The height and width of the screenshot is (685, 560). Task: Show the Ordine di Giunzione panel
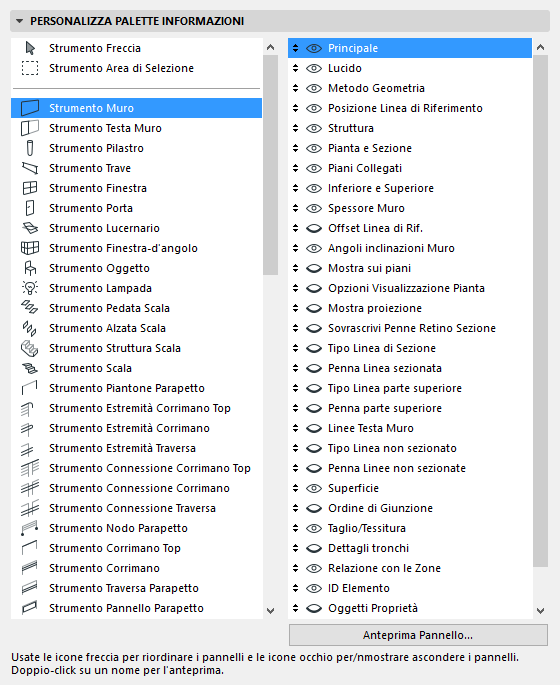(314, 508)
